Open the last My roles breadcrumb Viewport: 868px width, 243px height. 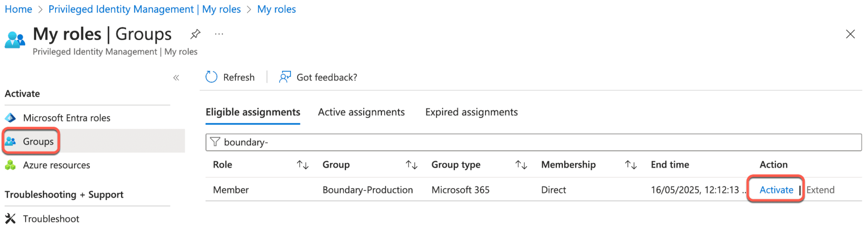pos(276,9)
